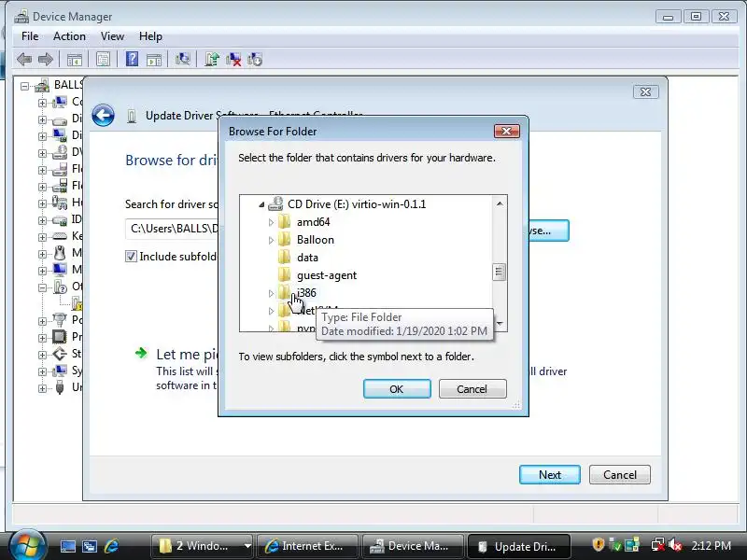Select the keyboard icon in device tree
The image size is (747, 560).
point(60,236)
